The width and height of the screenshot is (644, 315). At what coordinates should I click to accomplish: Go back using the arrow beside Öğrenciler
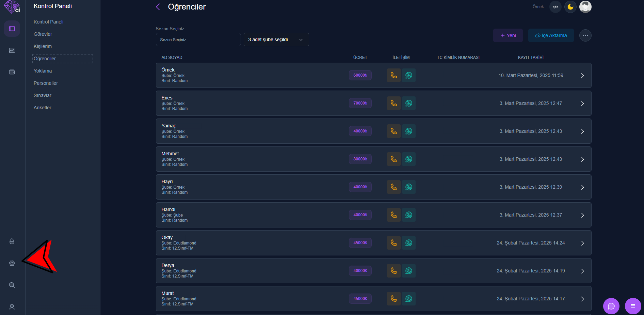point(158,7)
